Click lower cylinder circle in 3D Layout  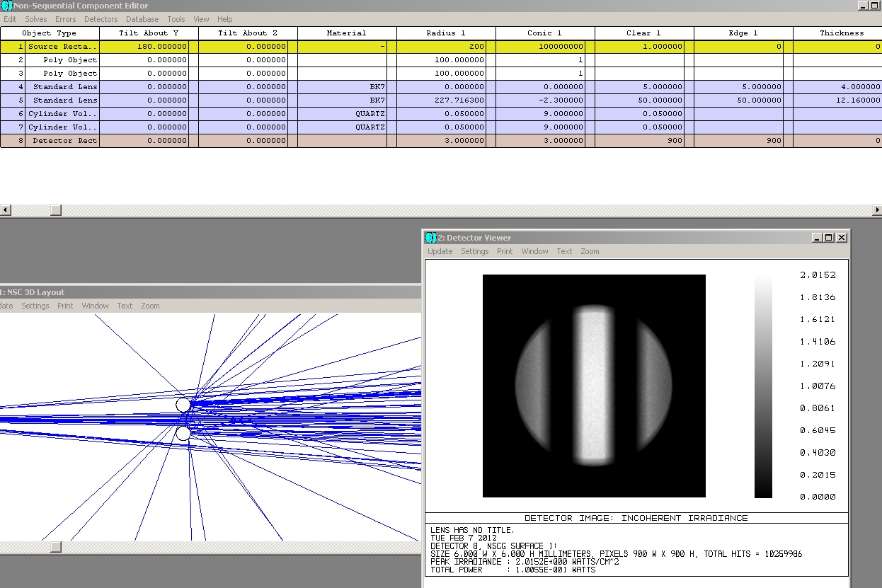pyautogui.click(x=183, y=433)
